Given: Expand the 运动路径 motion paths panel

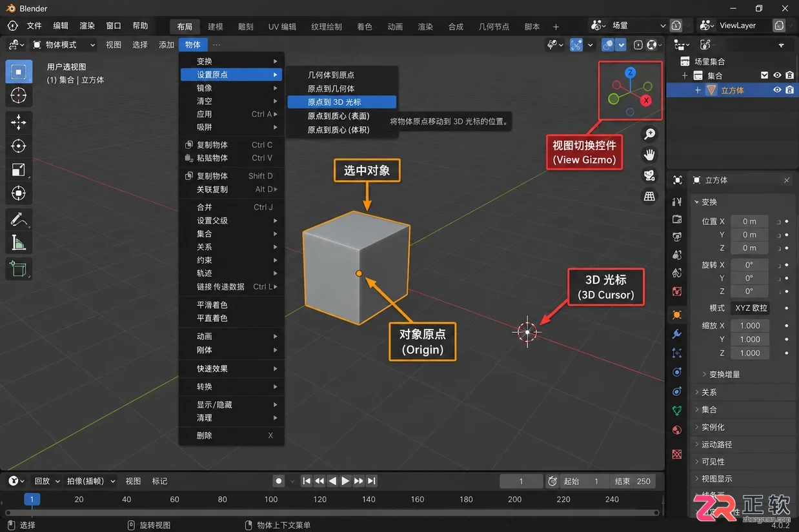Looking at the screenshot, I should pos(716,444).
